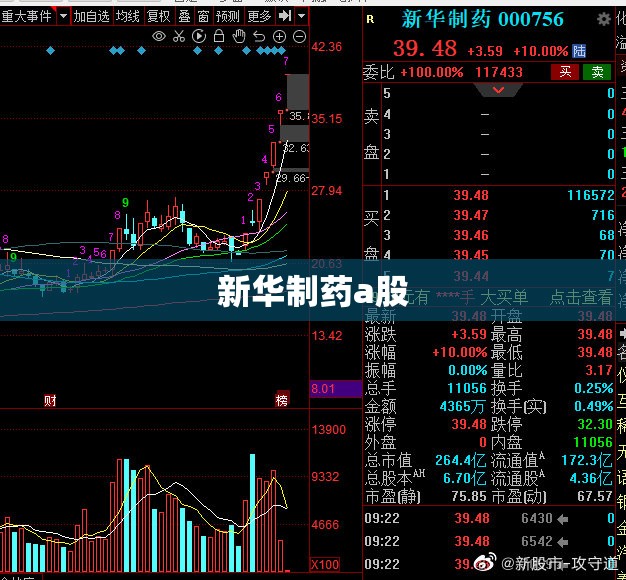Collapse the order book with the red chevron
The height and width of the screenshot is (580, 626).
point(498,90)
